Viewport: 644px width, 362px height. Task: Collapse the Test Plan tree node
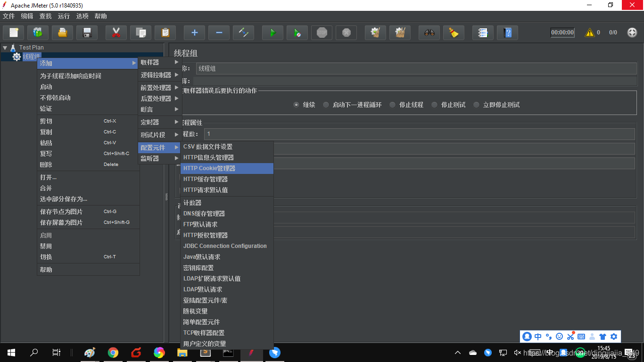5,47
